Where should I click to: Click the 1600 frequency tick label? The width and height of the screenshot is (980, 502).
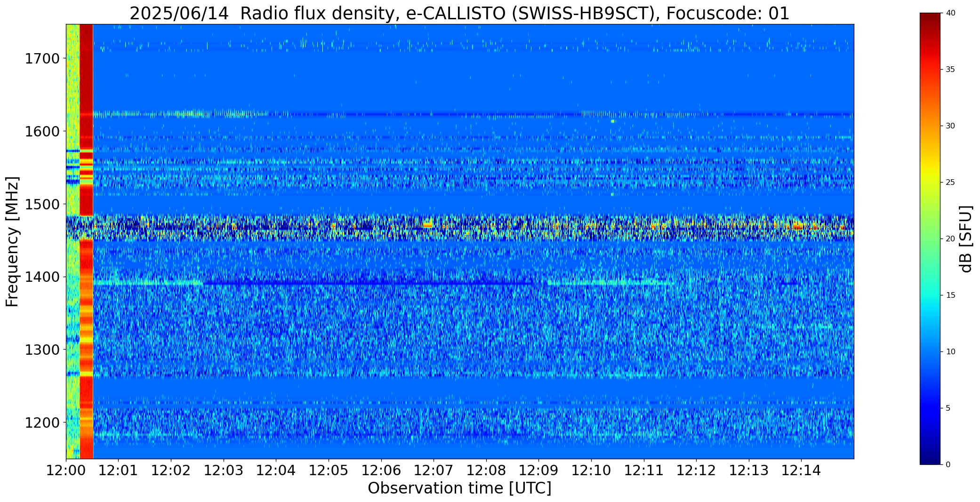click(x=42, y=131)
